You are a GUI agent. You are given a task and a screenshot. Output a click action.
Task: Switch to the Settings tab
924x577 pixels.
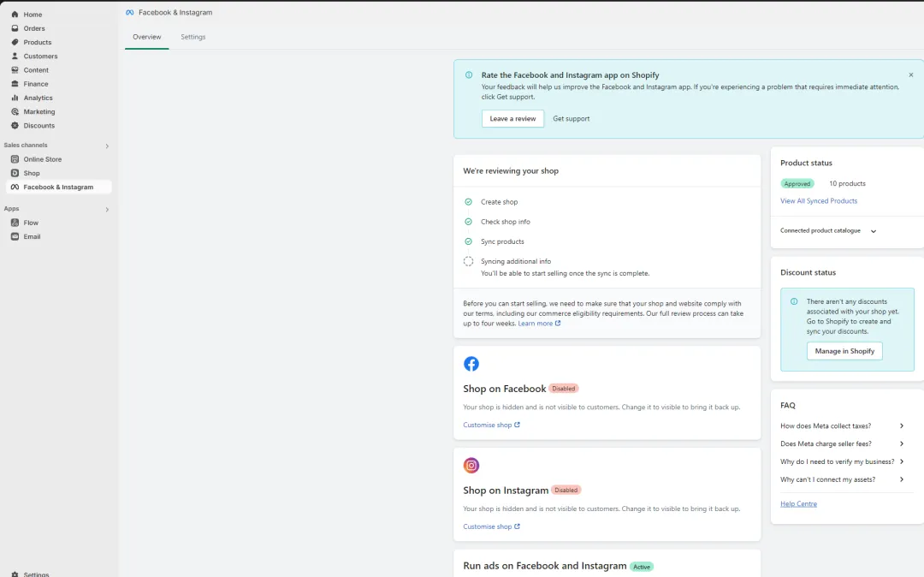192,37
